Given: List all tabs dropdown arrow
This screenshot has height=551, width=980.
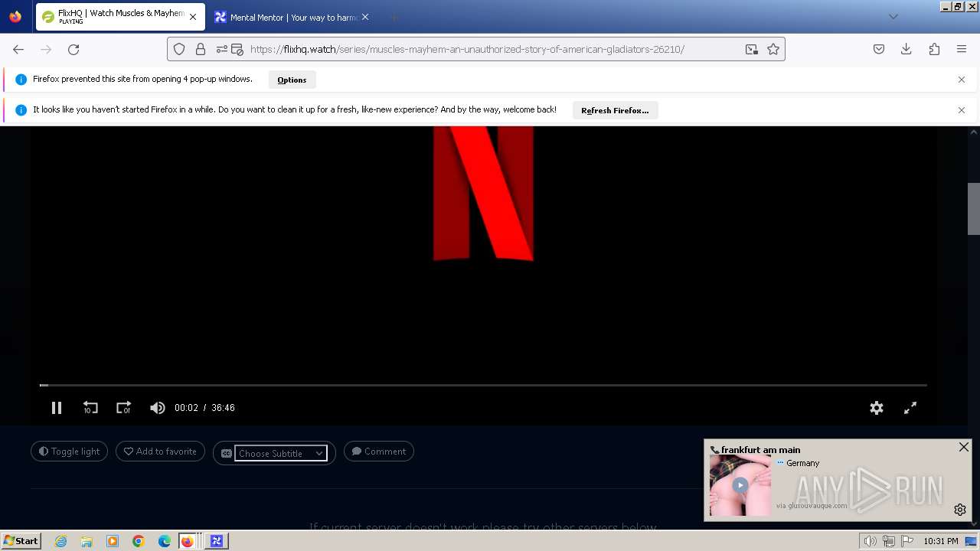Looking at the screenshot, I should click(x=893, y=17).
